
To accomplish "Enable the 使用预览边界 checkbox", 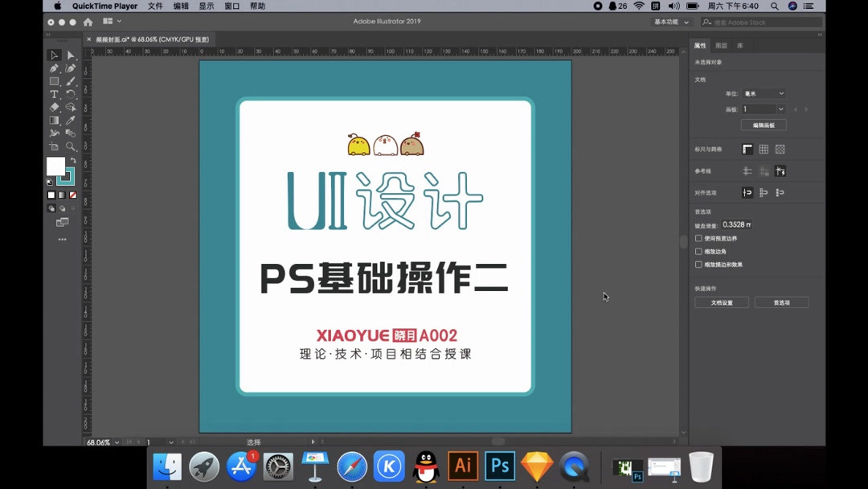I will pyautogui.click(x=699, y=238).
